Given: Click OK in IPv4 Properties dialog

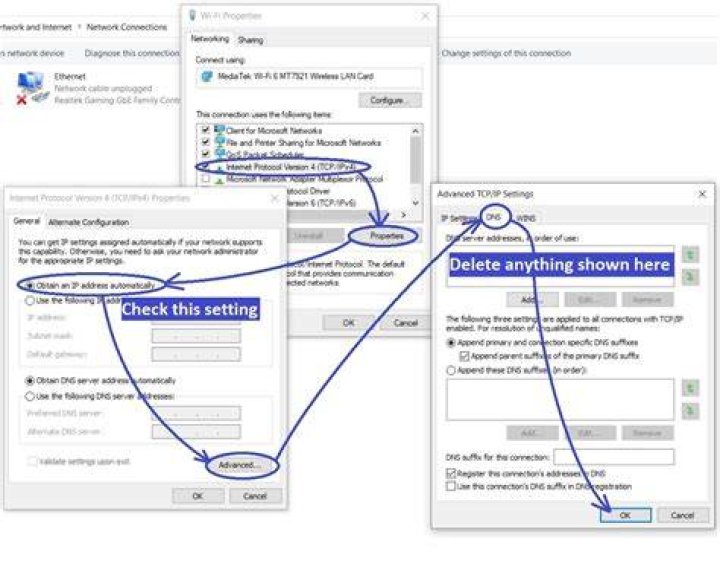Looking at the screenshot, I should point(198,496).
